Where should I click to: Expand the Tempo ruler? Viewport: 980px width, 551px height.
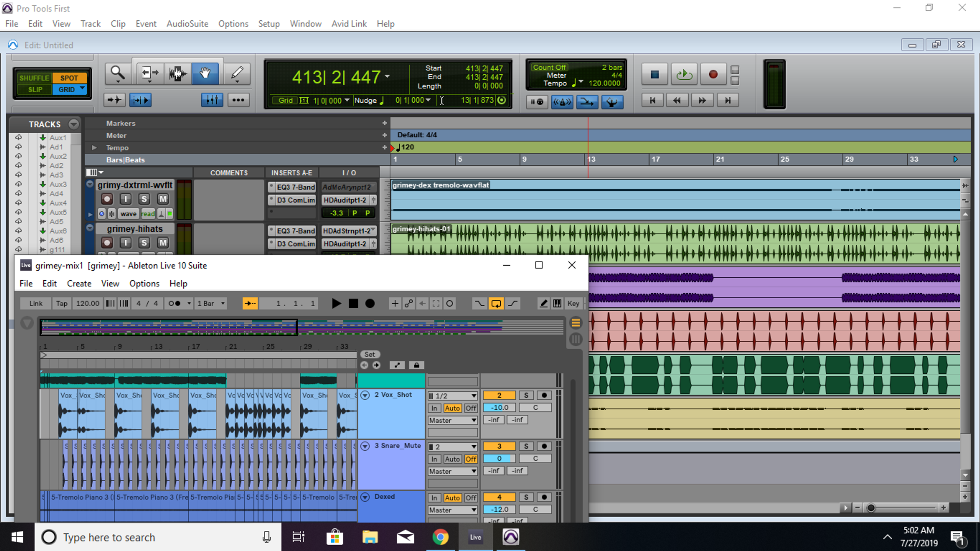94,147
